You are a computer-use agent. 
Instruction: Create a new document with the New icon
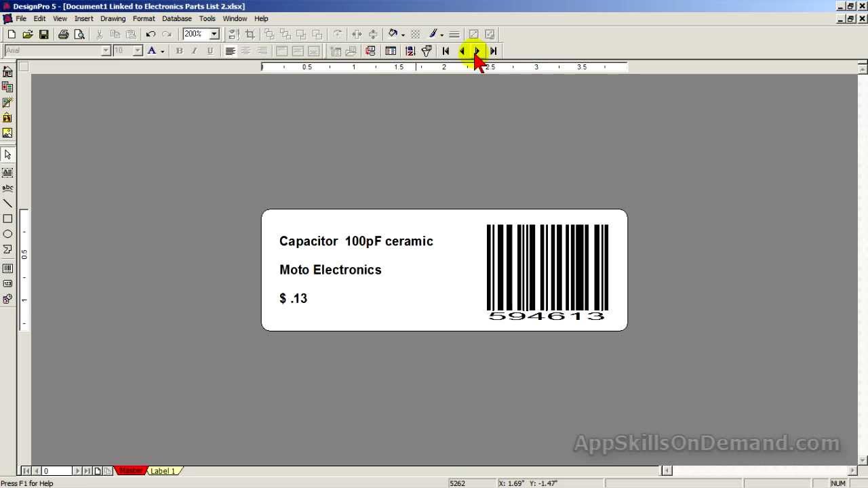(x=12, y=34)
